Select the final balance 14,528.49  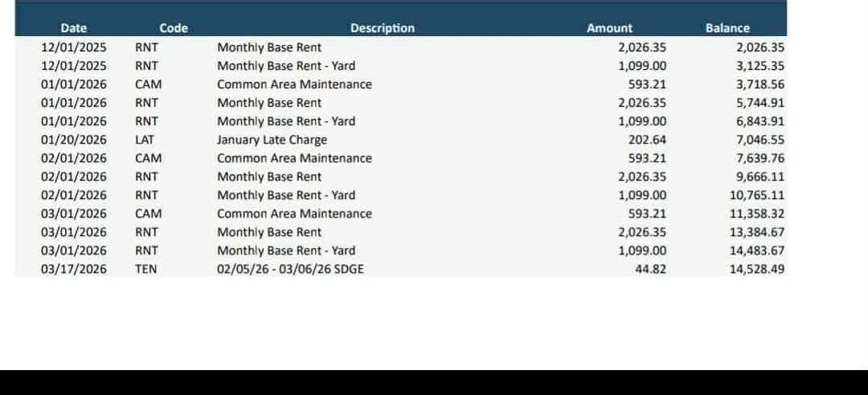(x=756, y=269)
